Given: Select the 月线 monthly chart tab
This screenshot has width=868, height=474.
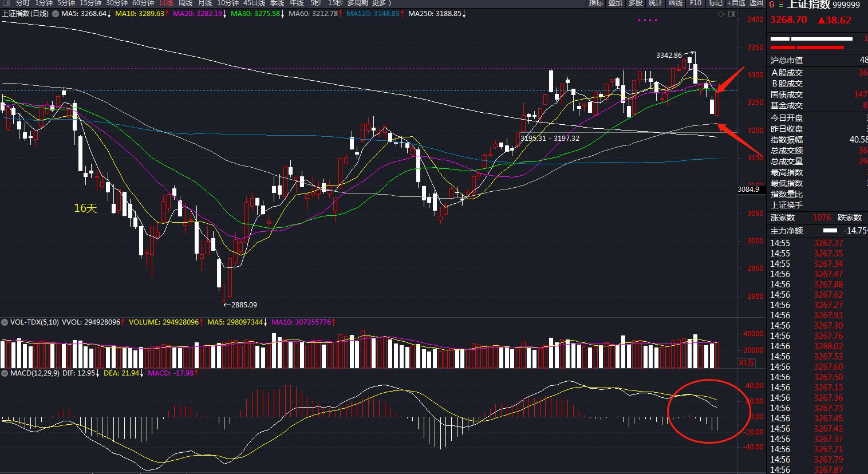Looking at the screenshot, I should click(x=205, y=3).
